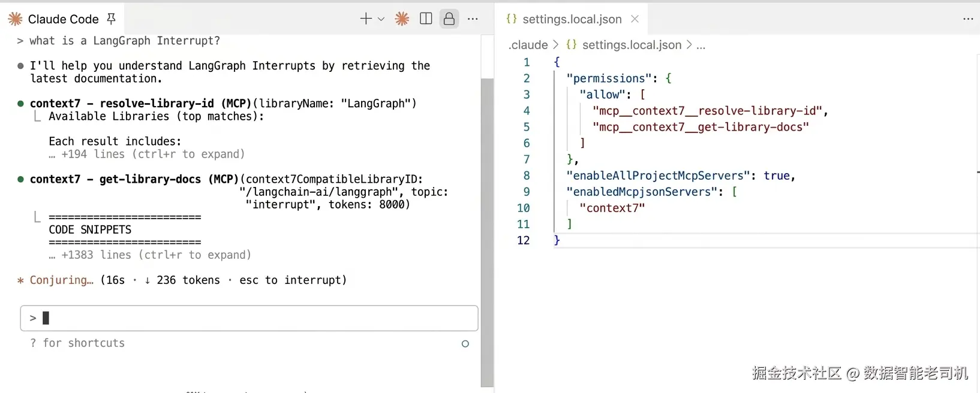The image size is (980, 393).
Task: Click '"/langchain-ai/langgraph"' library ID text
Action: (x=319, y=192)
